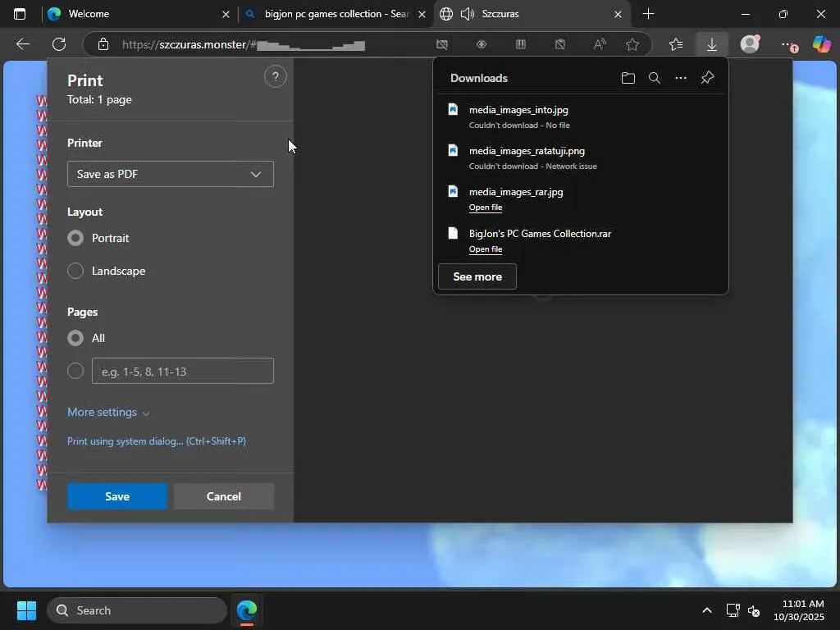Search downloads magnifier icon
The image size is (840, 630).
pyautogui.click(x=654, y=78)
